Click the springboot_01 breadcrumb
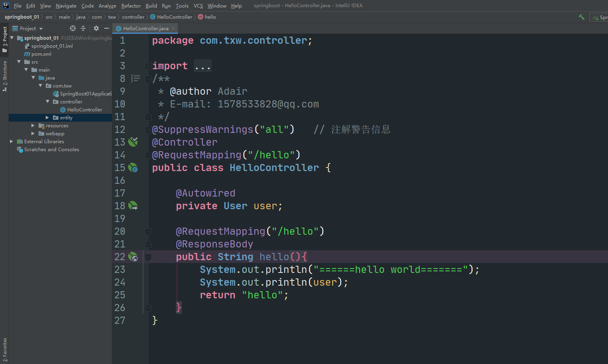The width and height of the screenshot is (608, 364). [x=22, y=17]
